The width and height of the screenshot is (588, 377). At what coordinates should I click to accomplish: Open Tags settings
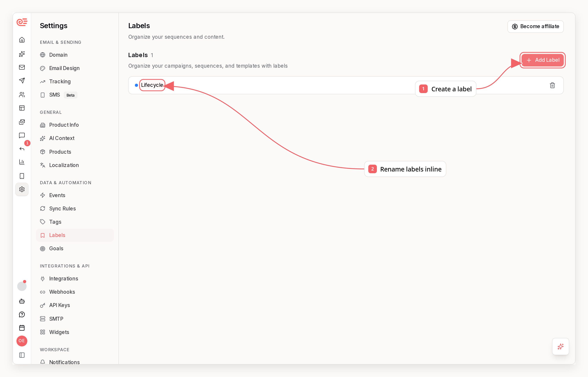[75, 222]
